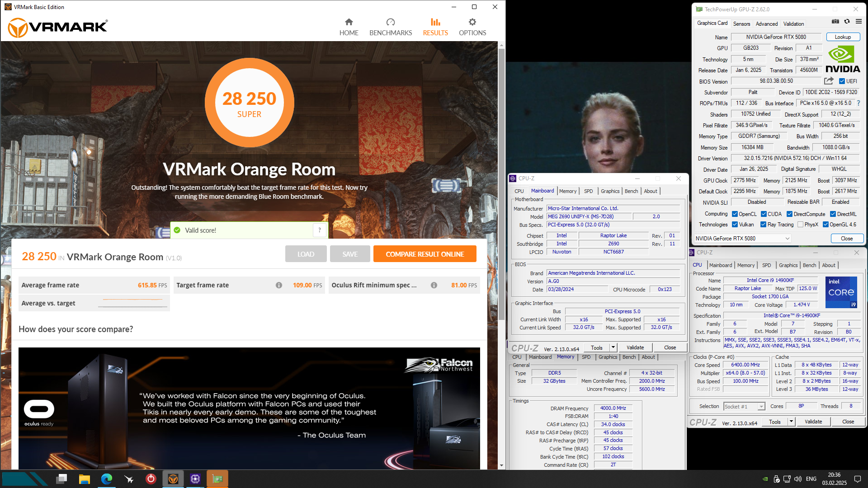Toggle the Vulkan checkbox

click(x=735, y=225)
